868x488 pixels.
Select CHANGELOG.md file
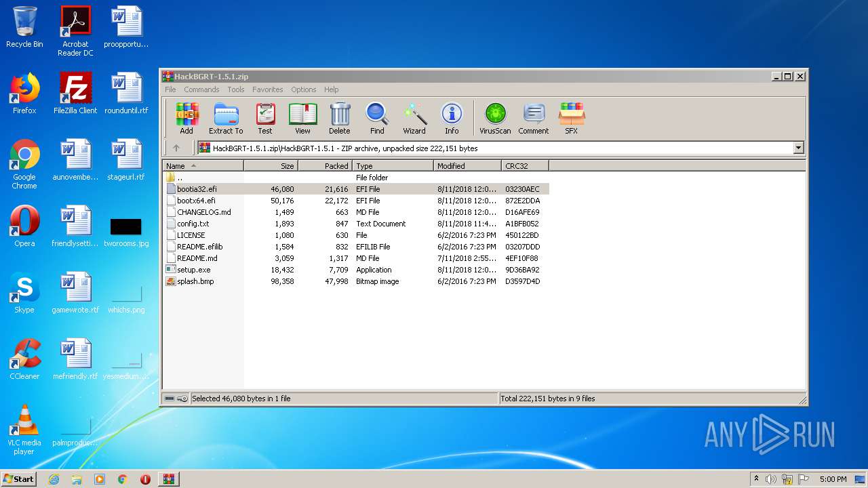click(x=356, y=212)
